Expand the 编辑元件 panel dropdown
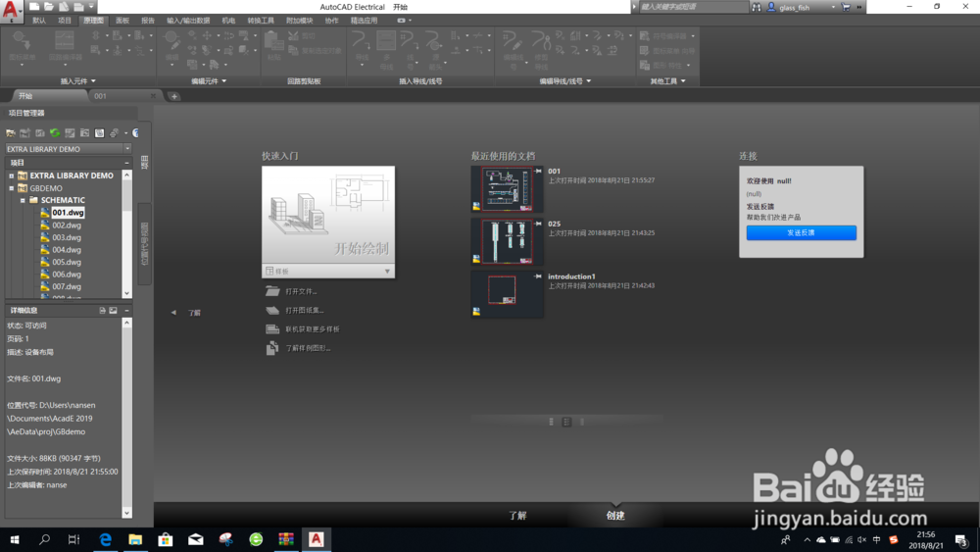980x552 pixels. point(223,81)
